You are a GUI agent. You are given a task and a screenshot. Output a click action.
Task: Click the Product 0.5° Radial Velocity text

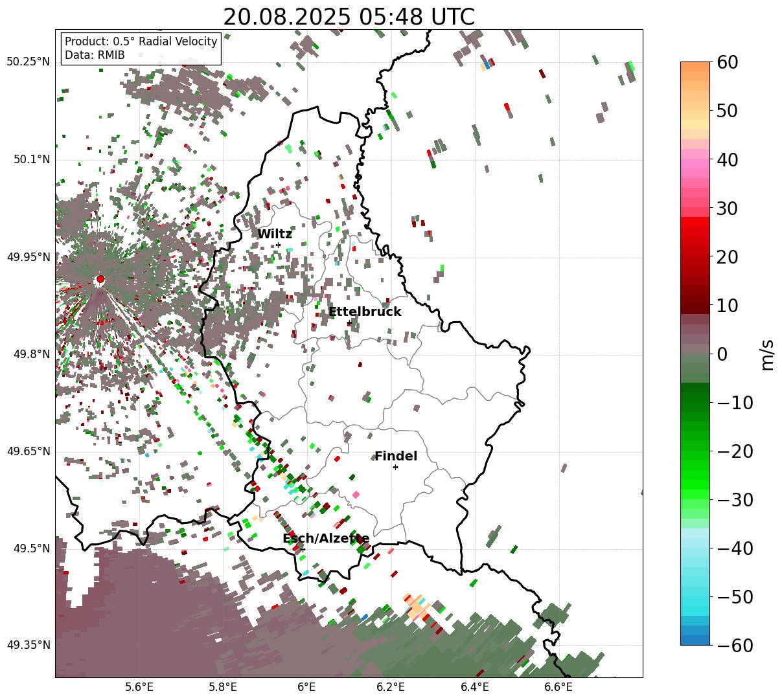(141, 41)
